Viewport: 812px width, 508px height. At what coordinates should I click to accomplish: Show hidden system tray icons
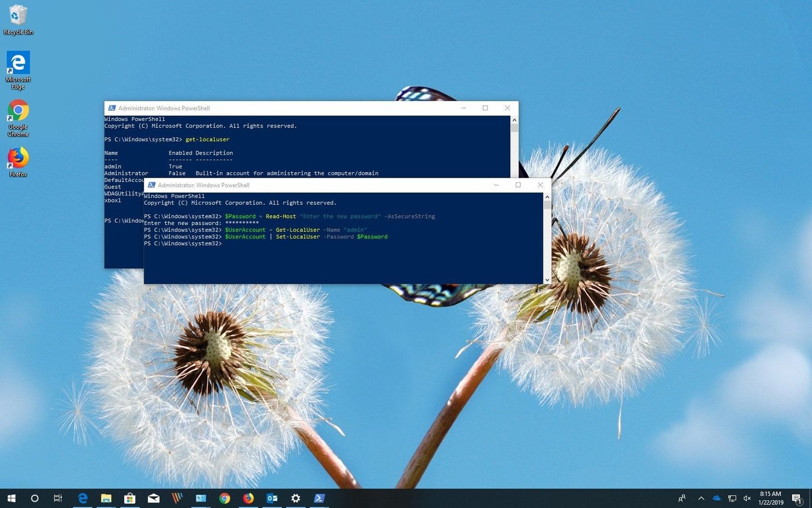[x=701, y=498]
